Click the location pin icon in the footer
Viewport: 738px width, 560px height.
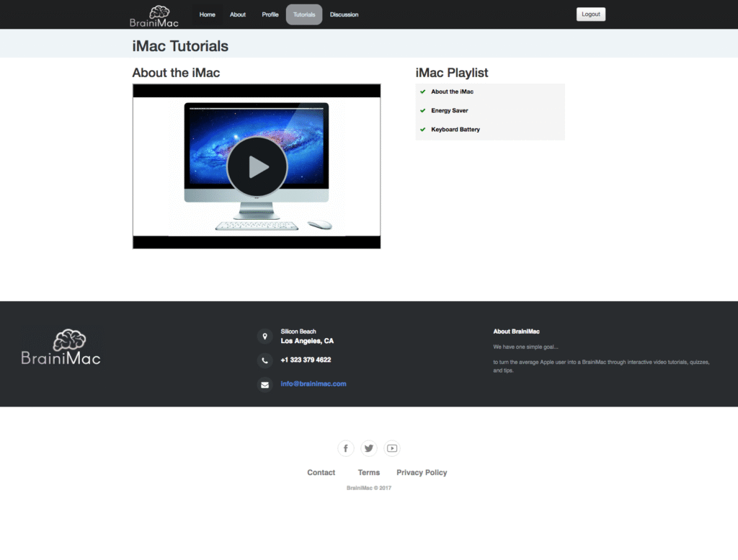[x=264, y=336]
